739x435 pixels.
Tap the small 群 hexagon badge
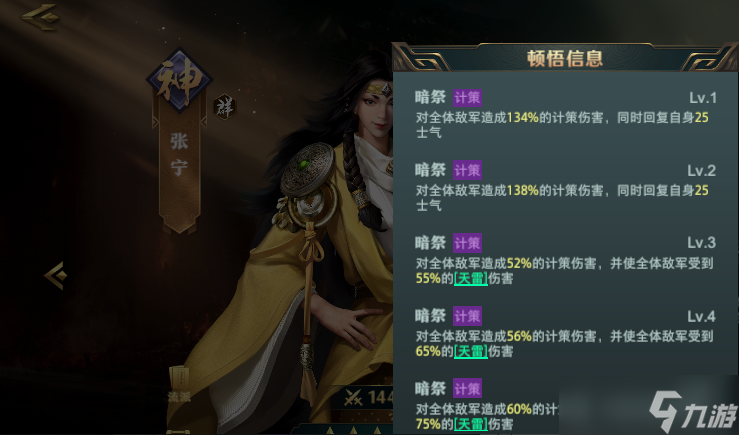[x=224, y=107]
